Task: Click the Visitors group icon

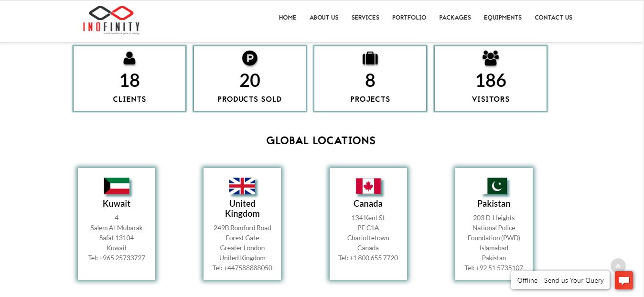Action: [x=491, y=58]
